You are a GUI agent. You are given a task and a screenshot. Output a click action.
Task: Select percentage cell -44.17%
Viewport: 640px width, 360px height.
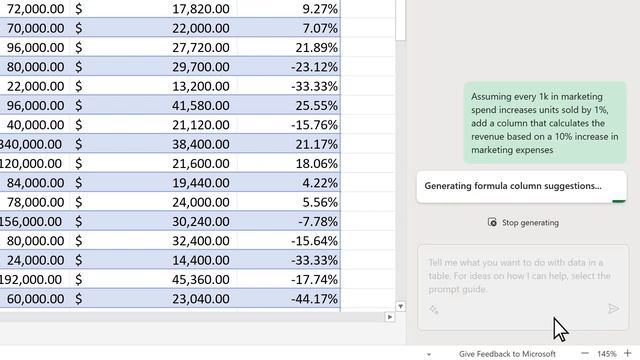(289, 299)
